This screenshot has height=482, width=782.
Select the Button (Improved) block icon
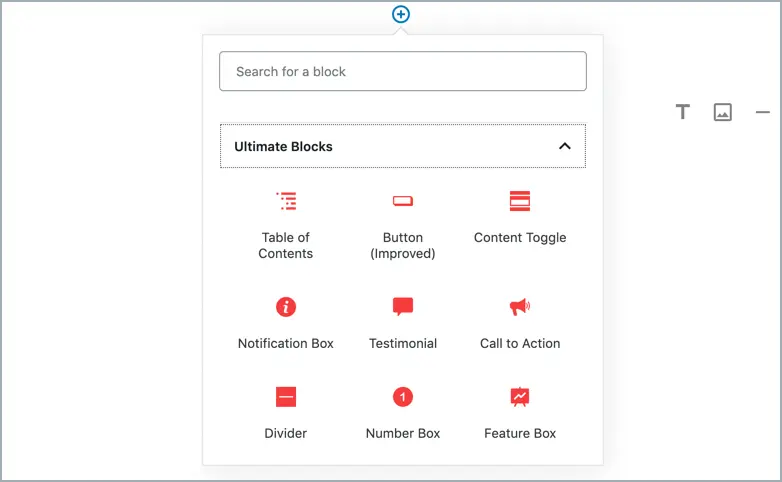403,201
